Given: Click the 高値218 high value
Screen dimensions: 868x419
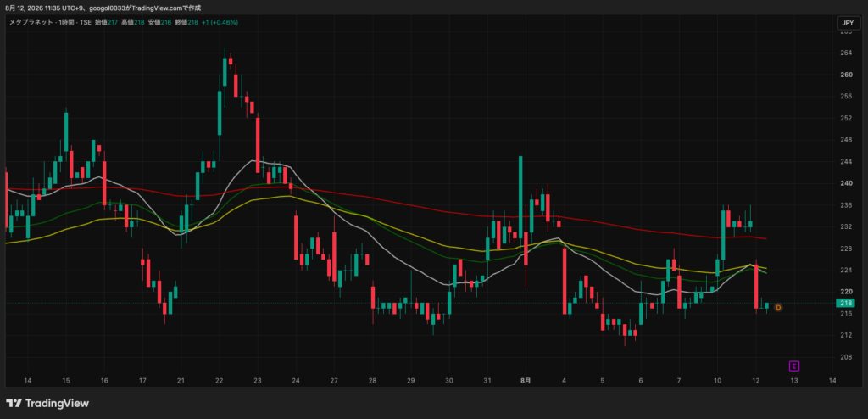Looking at the screenshot, I should tap(133, 23).
